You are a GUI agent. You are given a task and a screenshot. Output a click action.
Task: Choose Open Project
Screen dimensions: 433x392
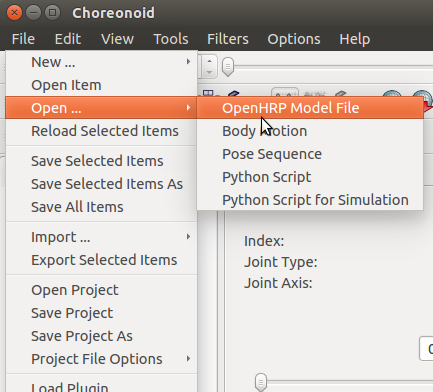pos(101,290)
